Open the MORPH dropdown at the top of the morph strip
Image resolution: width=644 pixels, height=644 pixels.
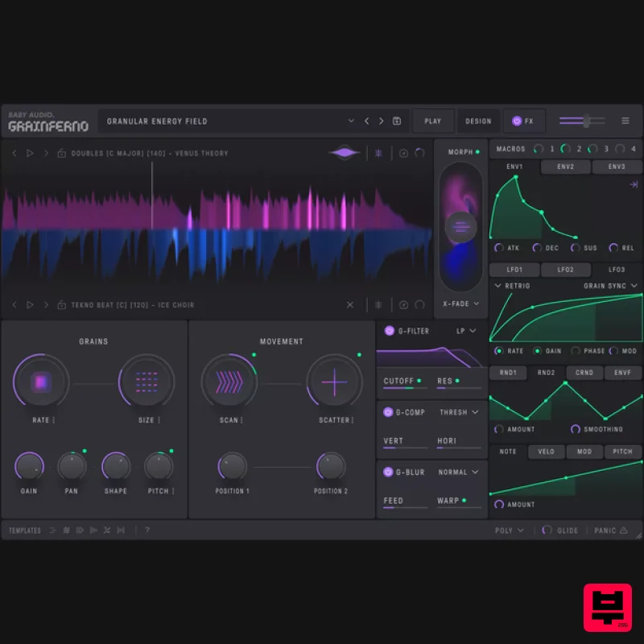coord(460,150)
